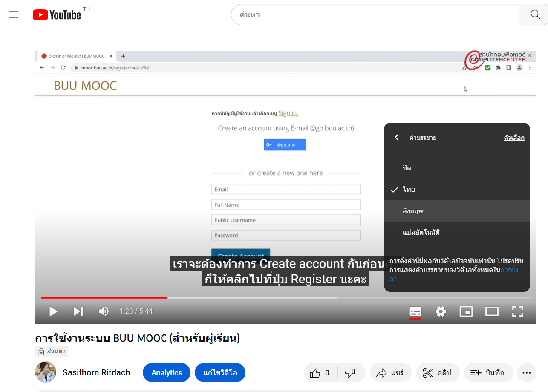Open the more actions three-dot menu
Image resolution: width=548 pixels, height=392 pixels.
coord(526,373)
